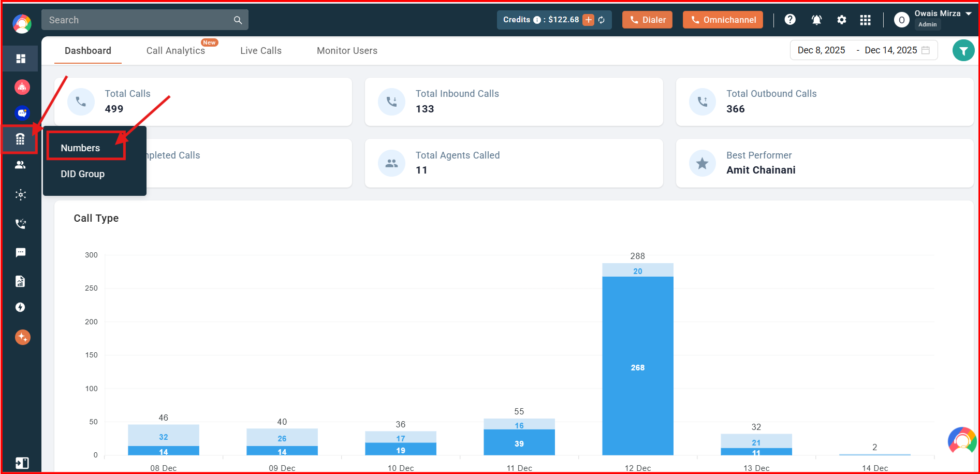Click Best Performer Amit Chainani
This screenshot has height=474, width=980.
click(825, 163)
